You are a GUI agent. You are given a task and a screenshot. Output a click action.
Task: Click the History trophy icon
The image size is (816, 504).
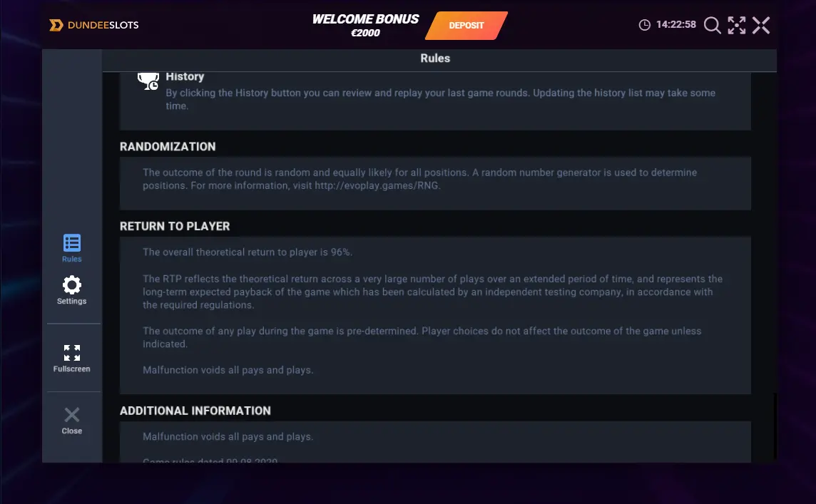(148, 81)
